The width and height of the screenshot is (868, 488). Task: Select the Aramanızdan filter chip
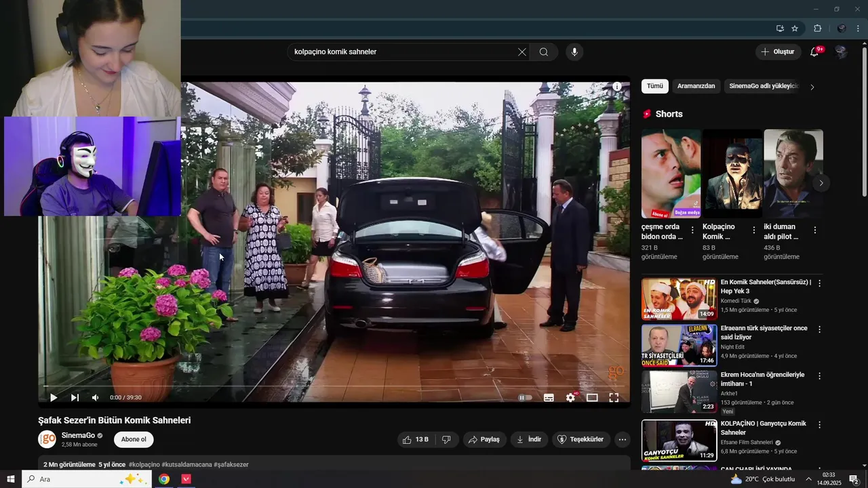pyautogui.click(x=696, y=86)
